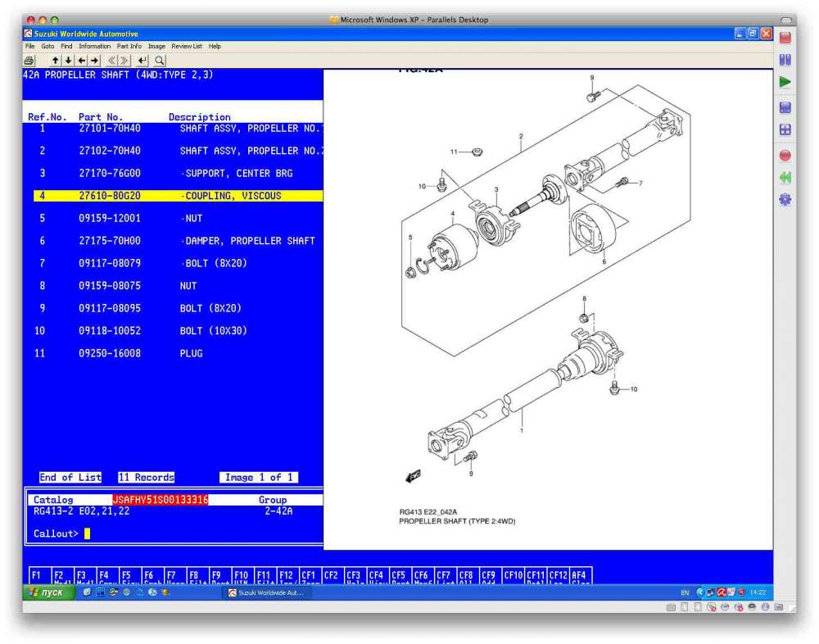Click the magnifying glass search icon

160,61
